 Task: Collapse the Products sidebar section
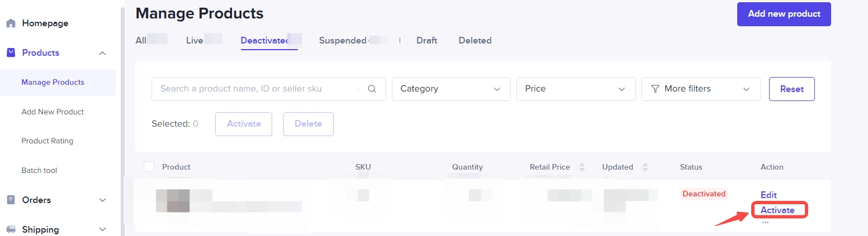pyautogui.click(x=102, y=53)
